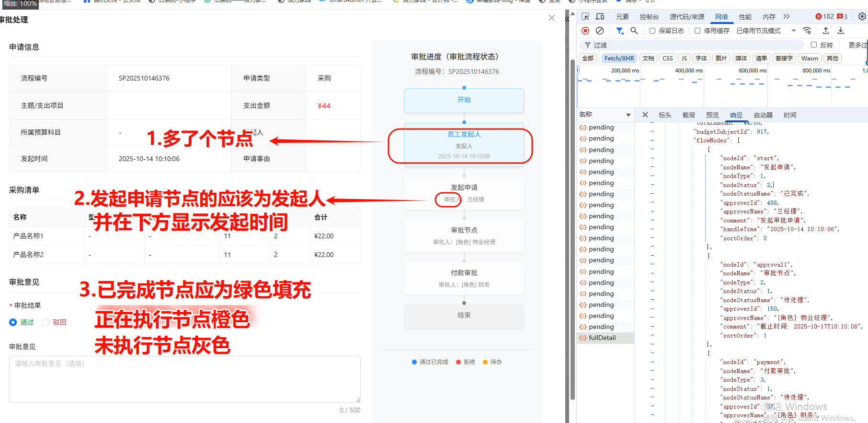
Task: Open the 内存 tab
Action: pos(769,17)
